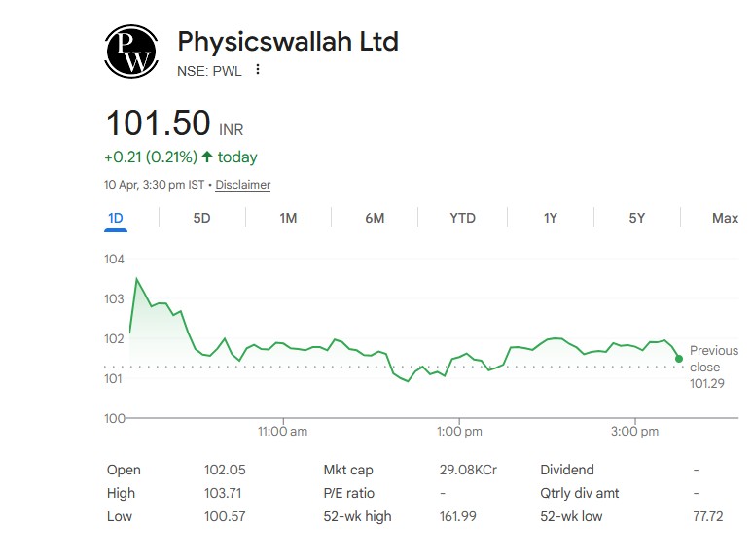Click the P/E ratio label

[x=348, y=493]
